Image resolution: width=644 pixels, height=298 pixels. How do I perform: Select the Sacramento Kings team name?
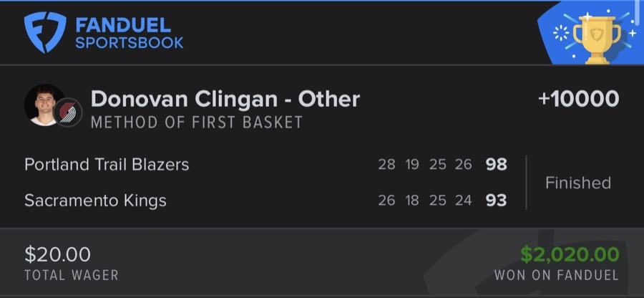click(x=95, y=201)
